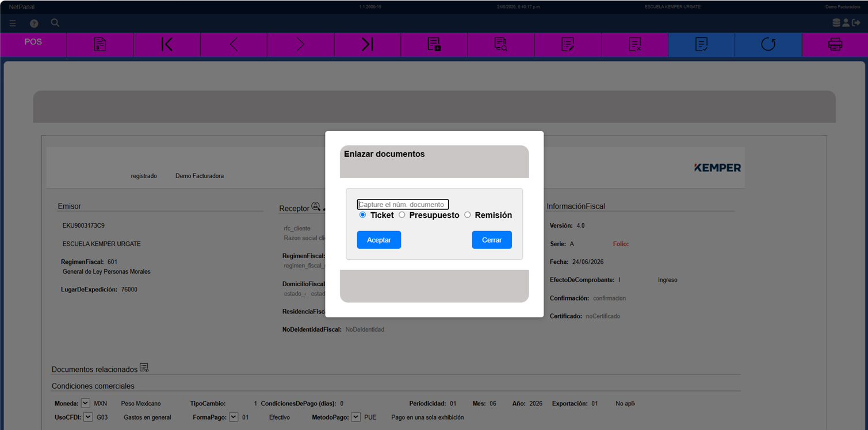Jump to the first record
Viewport: 868px width, 430px height.
pos(167,44)
